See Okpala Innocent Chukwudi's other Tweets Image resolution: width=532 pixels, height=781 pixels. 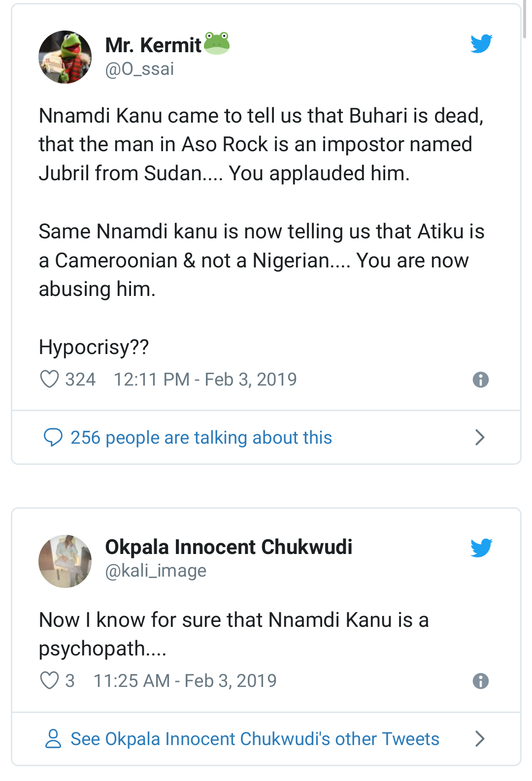coord(255,739)
